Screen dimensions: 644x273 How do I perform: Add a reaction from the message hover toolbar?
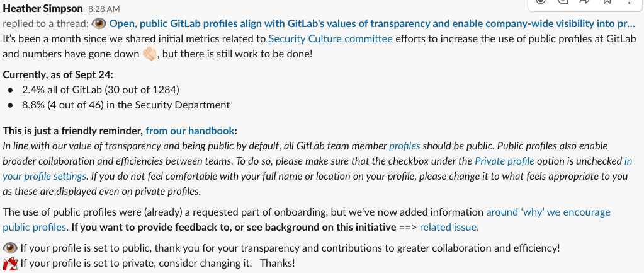point(541,2)
